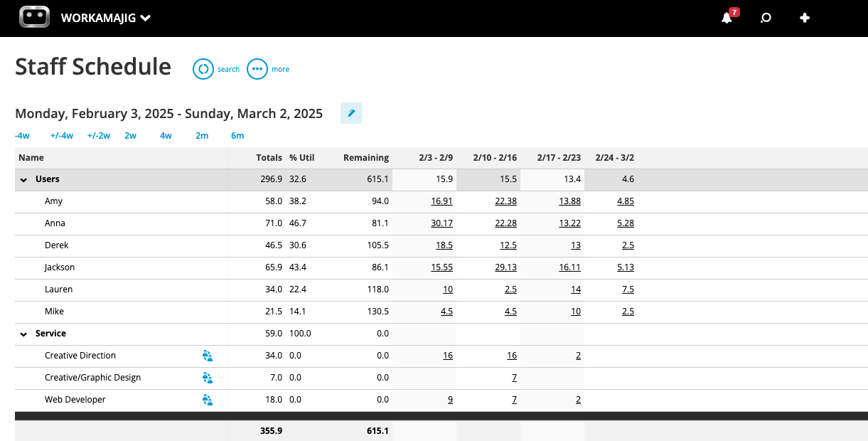
Task: Click the plus add-new icon
Action: pos(805,18)
